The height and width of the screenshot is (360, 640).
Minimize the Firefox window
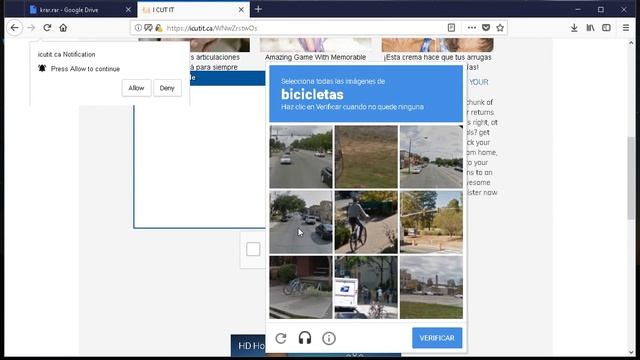578,9
